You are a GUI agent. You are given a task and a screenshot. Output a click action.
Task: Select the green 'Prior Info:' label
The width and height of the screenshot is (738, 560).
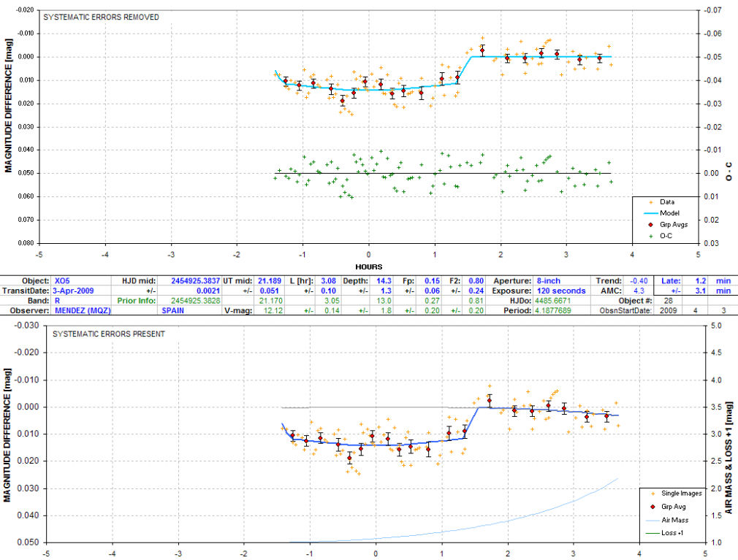pos(137,301)
